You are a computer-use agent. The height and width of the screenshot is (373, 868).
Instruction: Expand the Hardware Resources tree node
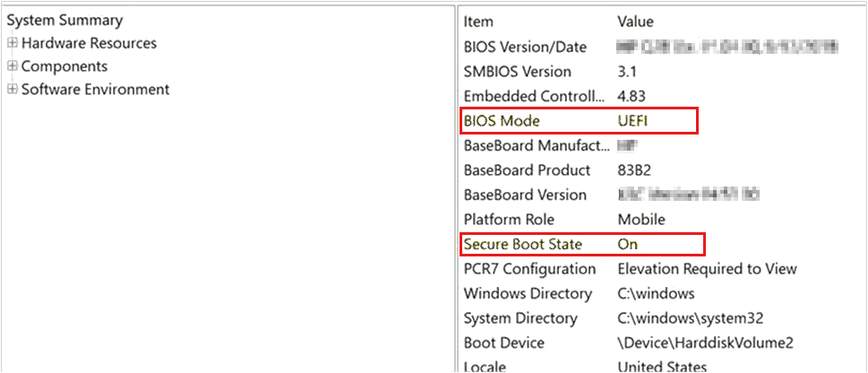click(12, 43)
